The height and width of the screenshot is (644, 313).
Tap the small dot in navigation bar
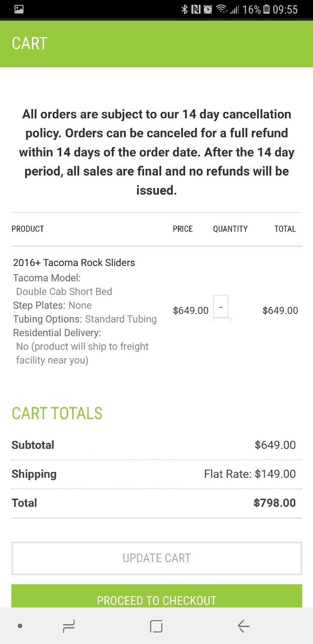click(x=20, y=626)
